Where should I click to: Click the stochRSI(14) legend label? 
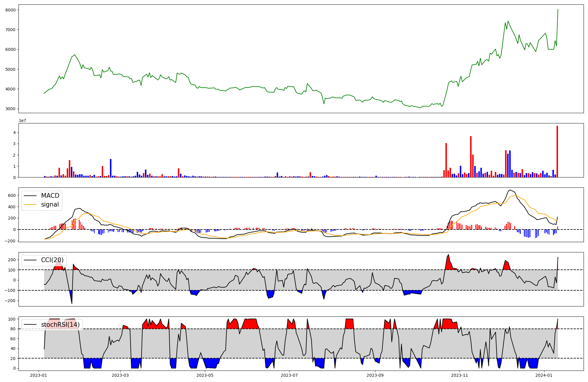(x=60, y=325)
